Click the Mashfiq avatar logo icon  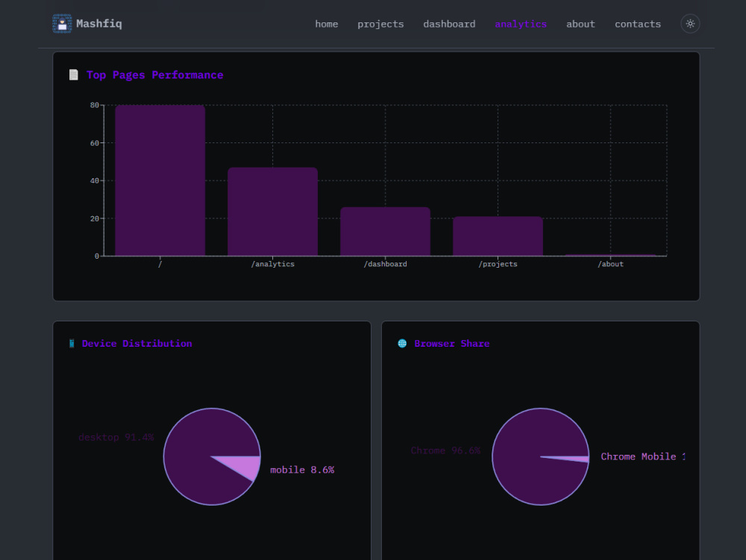[62, 24]
